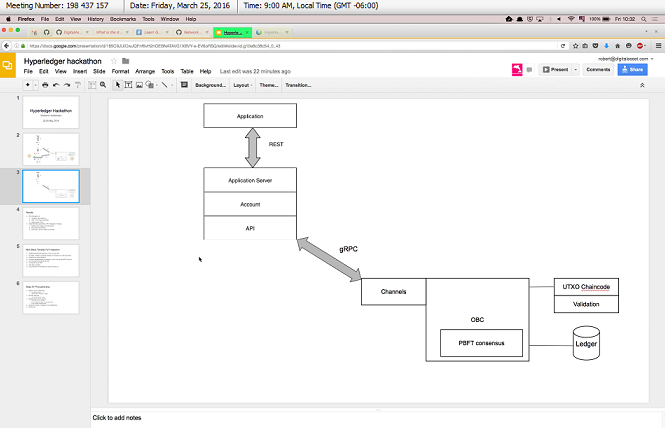Select the line tool
The height and width of the screenshot is (428, 665).
tap(165, 85)
